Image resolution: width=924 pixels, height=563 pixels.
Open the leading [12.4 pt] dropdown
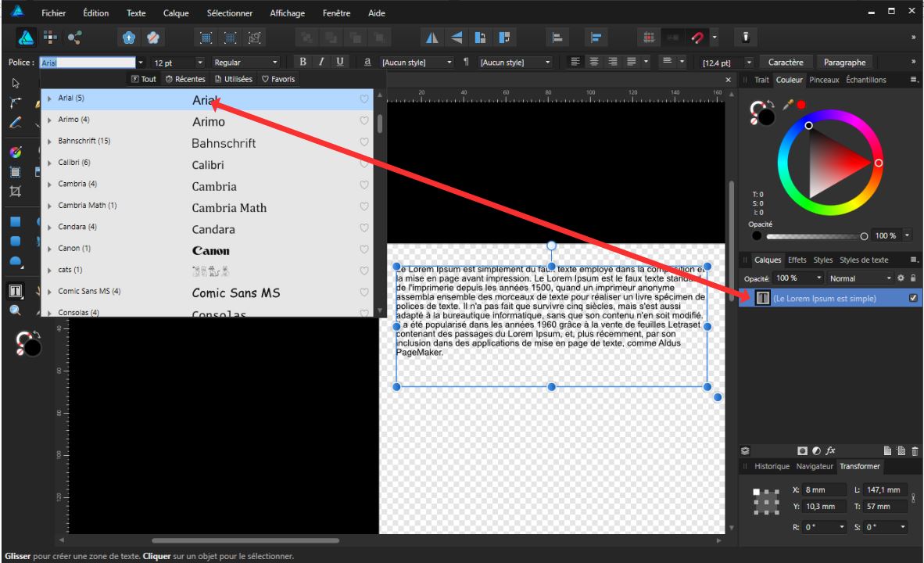[749, 62]
